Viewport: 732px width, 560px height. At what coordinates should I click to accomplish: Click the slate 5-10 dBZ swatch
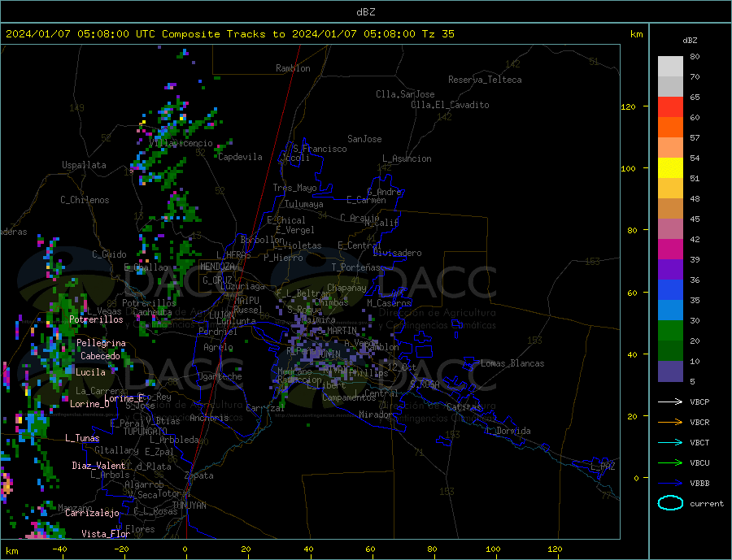click(670, 371)
